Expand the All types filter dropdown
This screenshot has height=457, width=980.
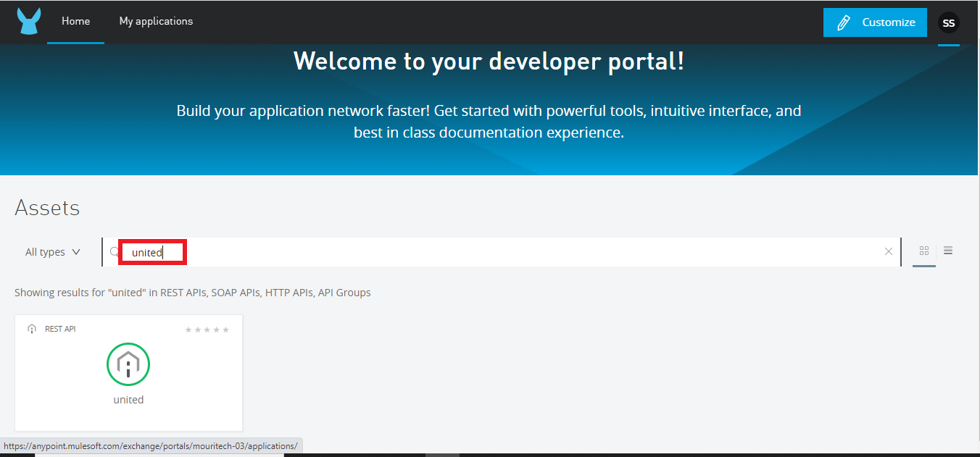53,252
